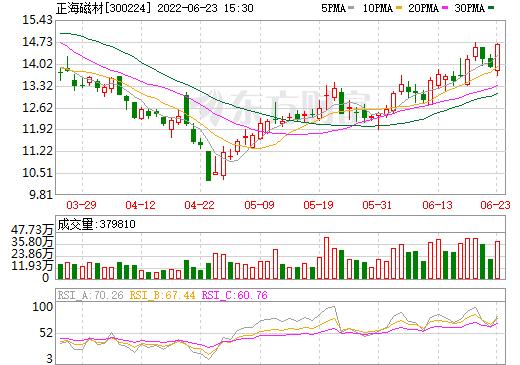Click the 成交量 379810 volume label
This screenshot has width=520, height=365.
[96, 224]
